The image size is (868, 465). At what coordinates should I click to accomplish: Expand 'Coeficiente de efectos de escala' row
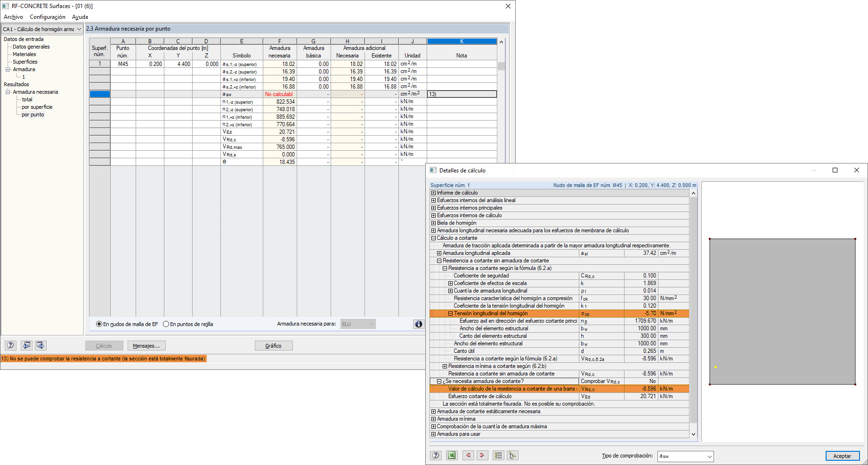click(450, 283)
